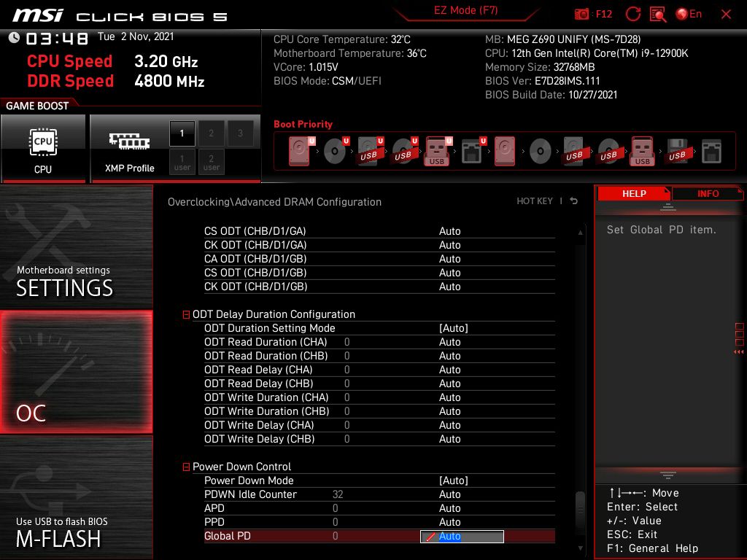Screen dimensions: 747x560
Task: Select ODT Write Duration (CHB) row
Action: (x=379, y=411)
